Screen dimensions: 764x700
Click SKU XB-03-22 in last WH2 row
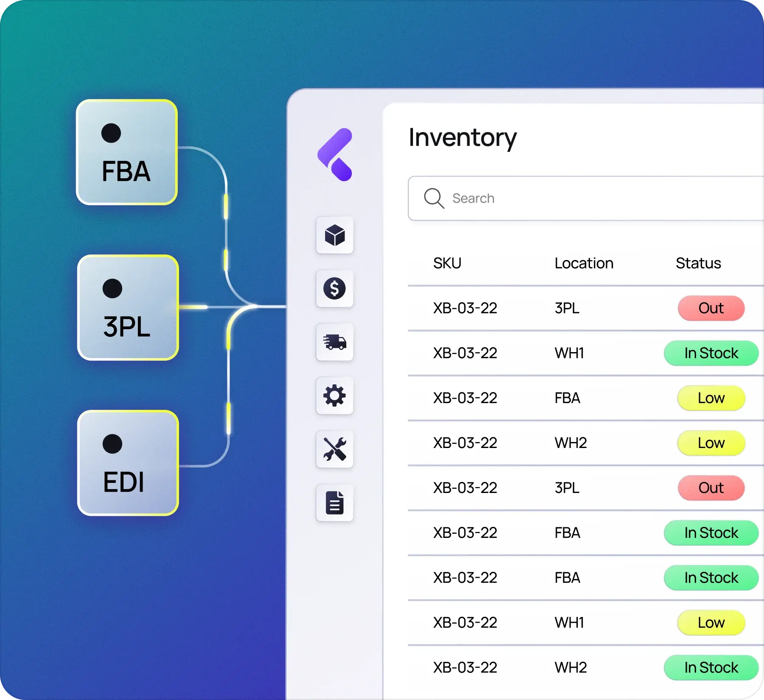[465, 668]
